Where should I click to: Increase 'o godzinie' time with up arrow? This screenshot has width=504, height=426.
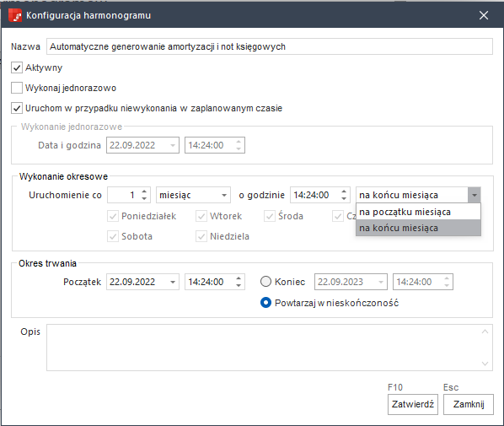pos(344,191)
